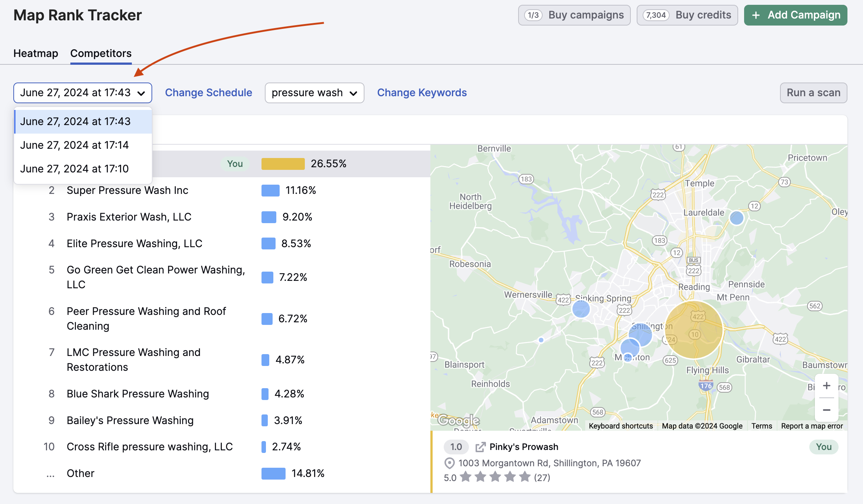The image size is (863, 504).
Task: Click the chevron on date dropdown
Action: (x=141, y=93)
